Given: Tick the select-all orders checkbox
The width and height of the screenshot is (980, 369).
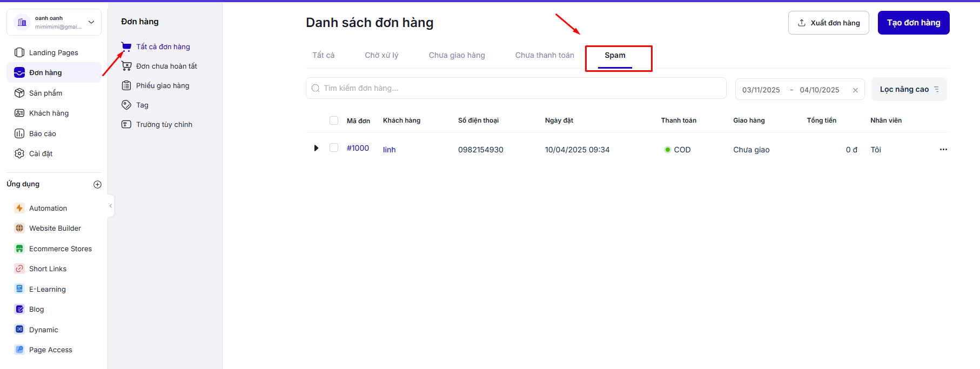Looking at the screenshot, I should [334, 120].
